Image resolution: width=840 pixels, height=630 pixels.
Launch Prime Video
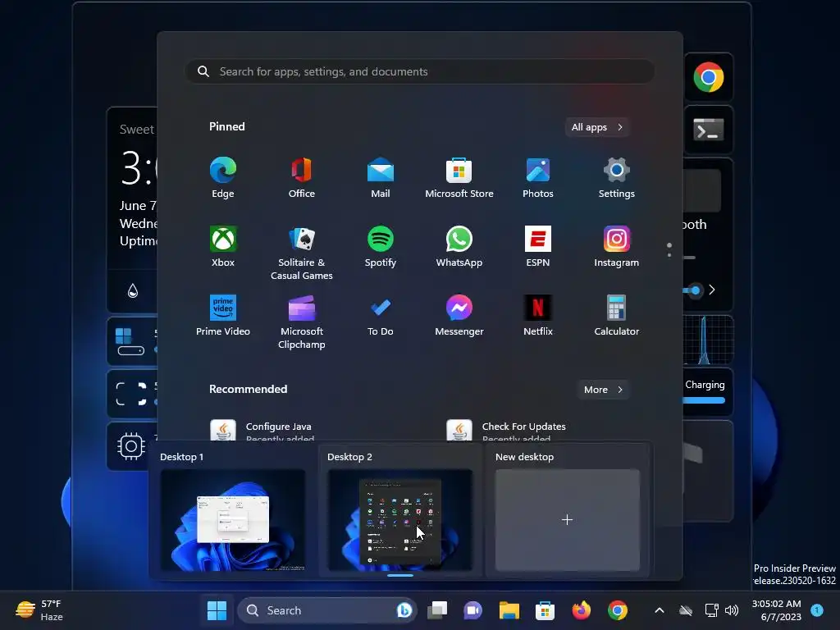[x=223, y=316]
